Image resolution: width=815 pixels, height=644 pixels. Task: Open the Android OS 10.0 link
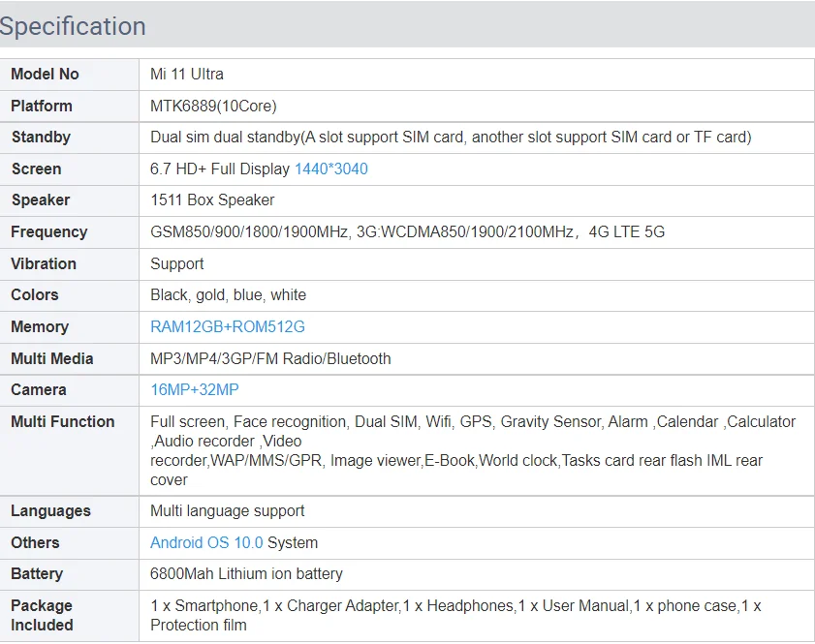click(206, 543)
